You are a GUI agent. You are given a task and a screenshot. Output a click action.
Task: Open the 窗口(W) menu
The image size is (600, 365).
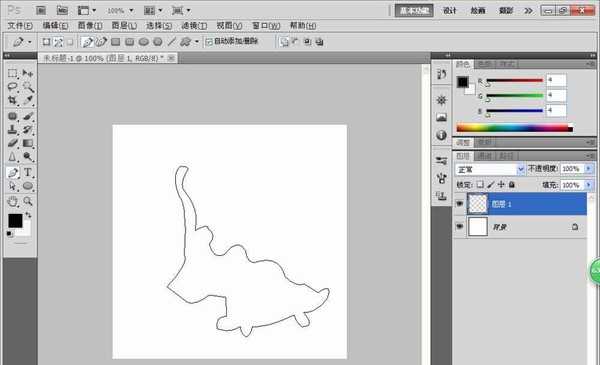tap(266, 26)
